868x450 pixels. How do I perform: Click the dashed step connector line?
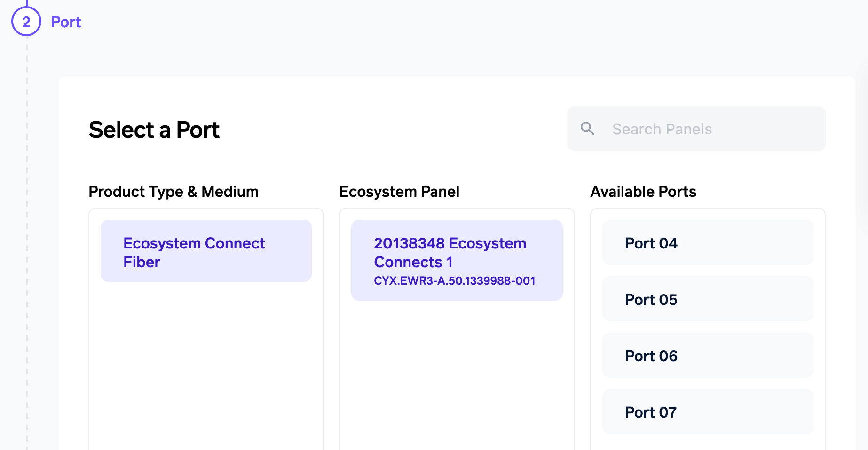point(27,235)
